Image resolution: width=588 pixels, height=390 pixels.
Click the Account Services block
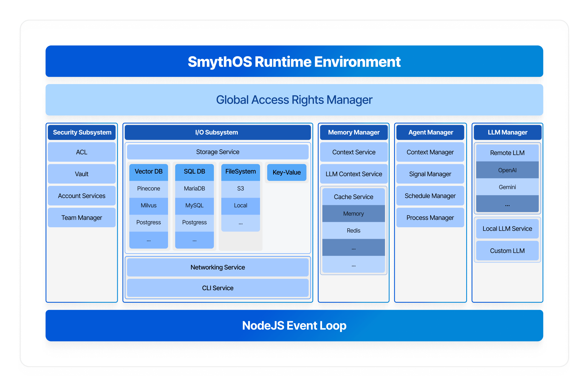pos(82,196)
